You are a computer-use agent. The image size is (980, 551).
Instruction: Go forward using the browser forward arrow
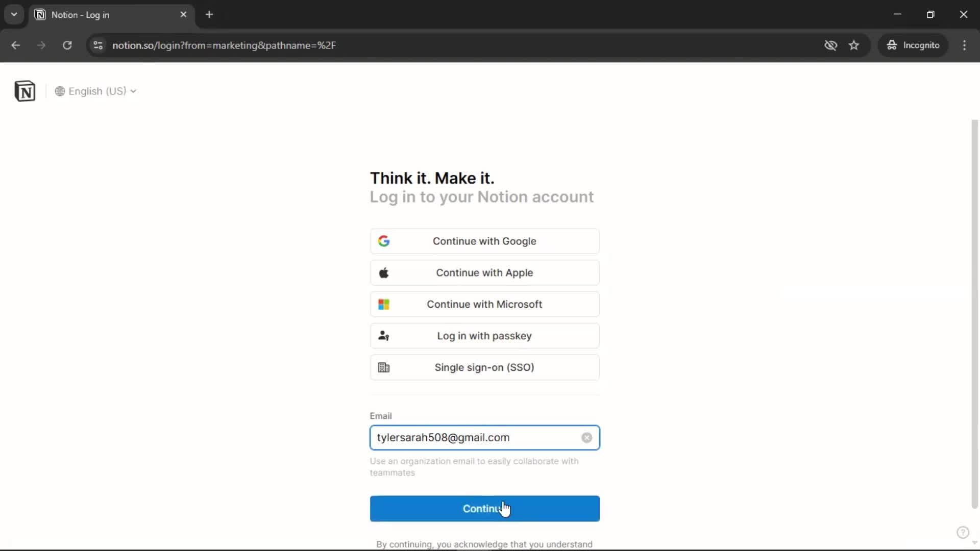(41, 45)
